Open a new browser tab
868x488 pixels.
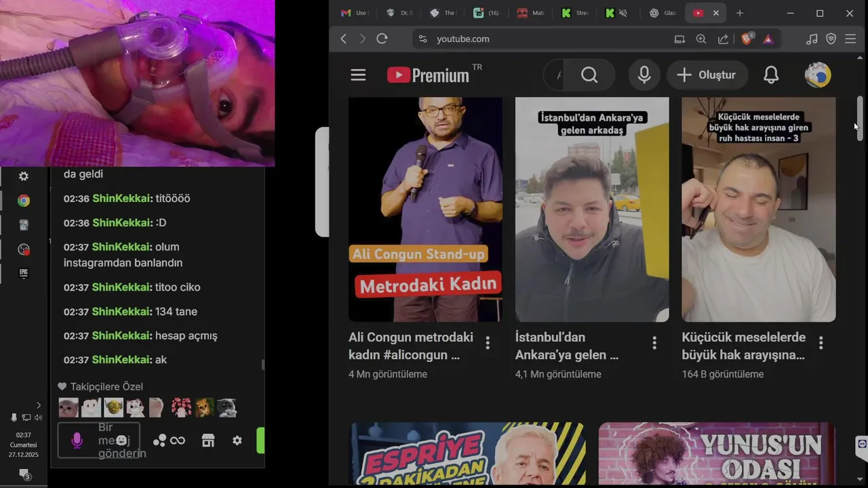(x=740, y=13)
